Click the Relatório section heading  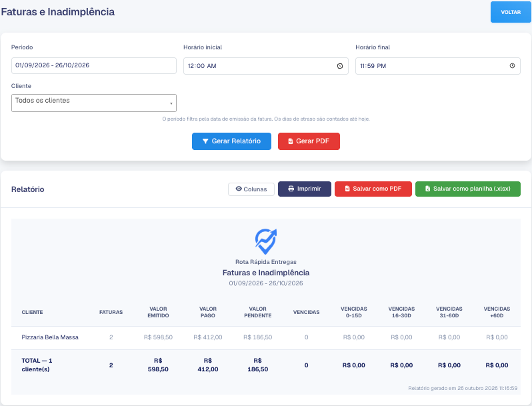(27, 189)
